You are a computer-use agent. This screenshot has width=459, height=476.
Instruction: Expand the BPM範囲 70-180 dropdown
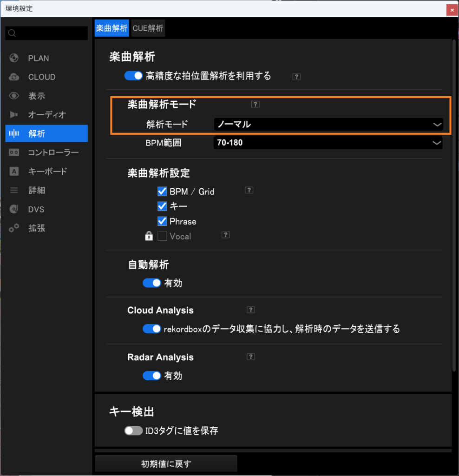click(328, 143)
